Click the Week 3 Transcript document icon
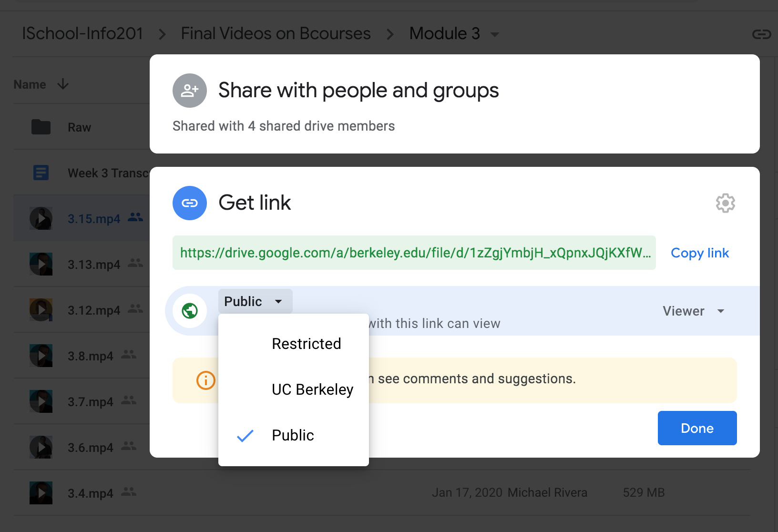Screen dimensions: 778x532 [x=41, y=173]
